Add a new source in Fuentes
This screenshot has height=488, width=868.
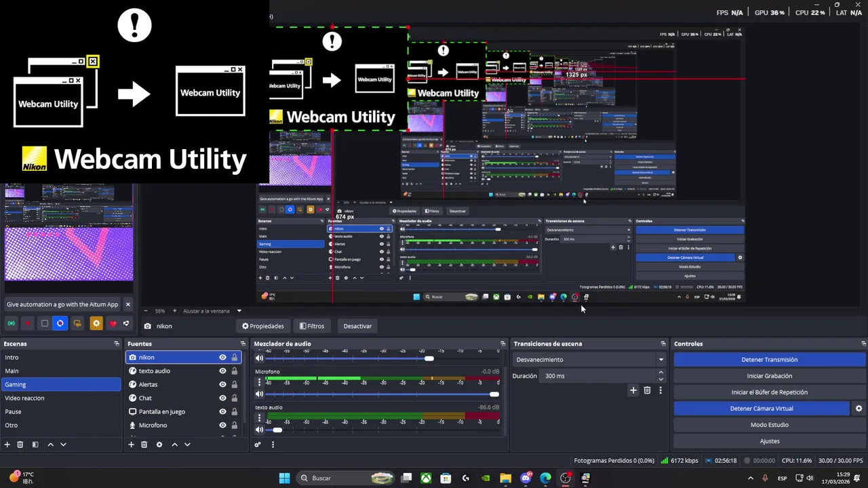coord(131,445)
